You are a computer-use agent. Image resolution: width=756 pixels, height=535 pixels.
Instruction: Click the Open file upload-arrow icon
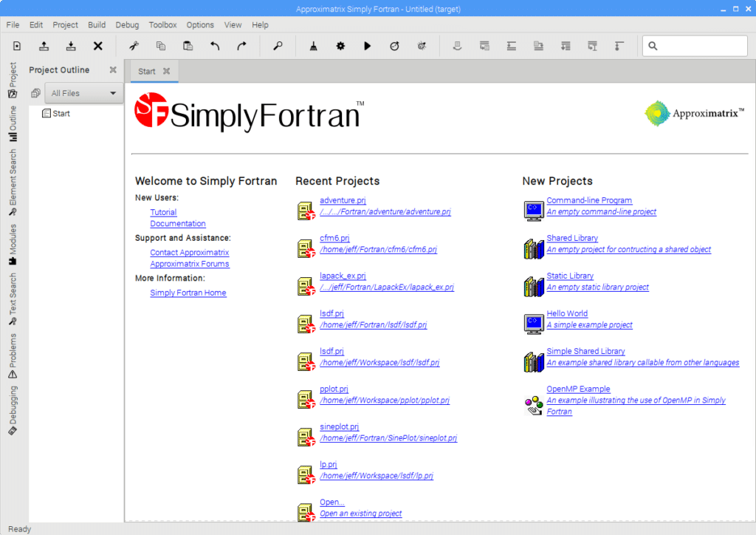[x=44, y=46]
